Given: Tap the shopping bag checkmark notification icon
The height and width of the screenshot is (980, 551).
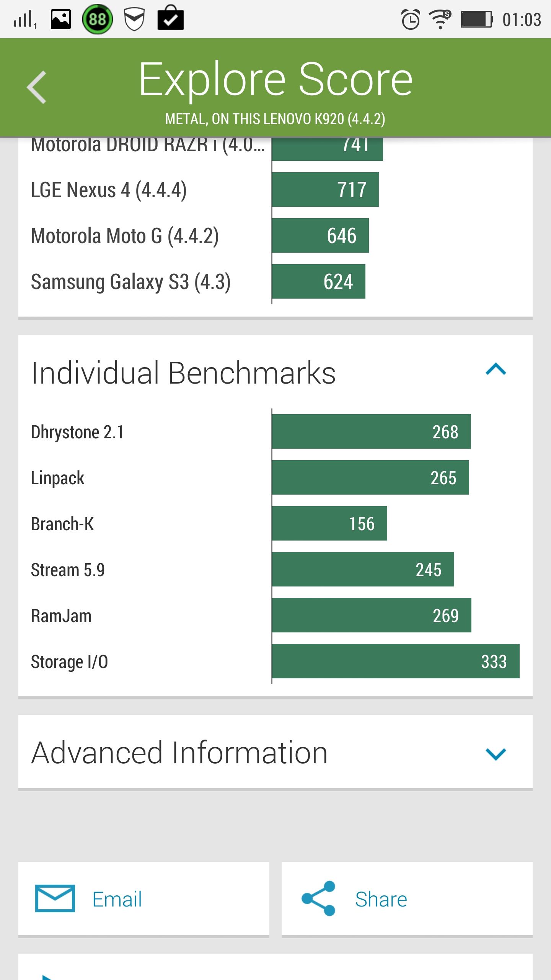Looking at the screenshot, I should (171, 18).
